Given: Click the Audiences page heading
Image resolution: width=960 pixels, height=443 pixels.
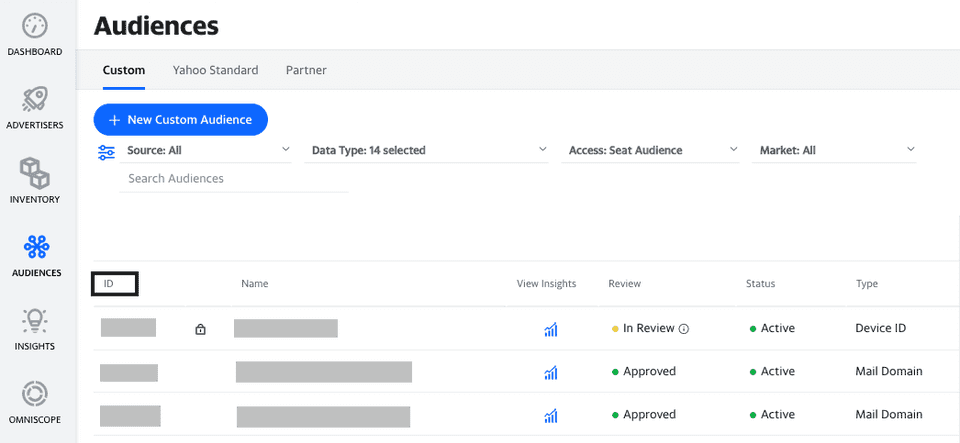Looking at the screenshot, I should 156,26.
